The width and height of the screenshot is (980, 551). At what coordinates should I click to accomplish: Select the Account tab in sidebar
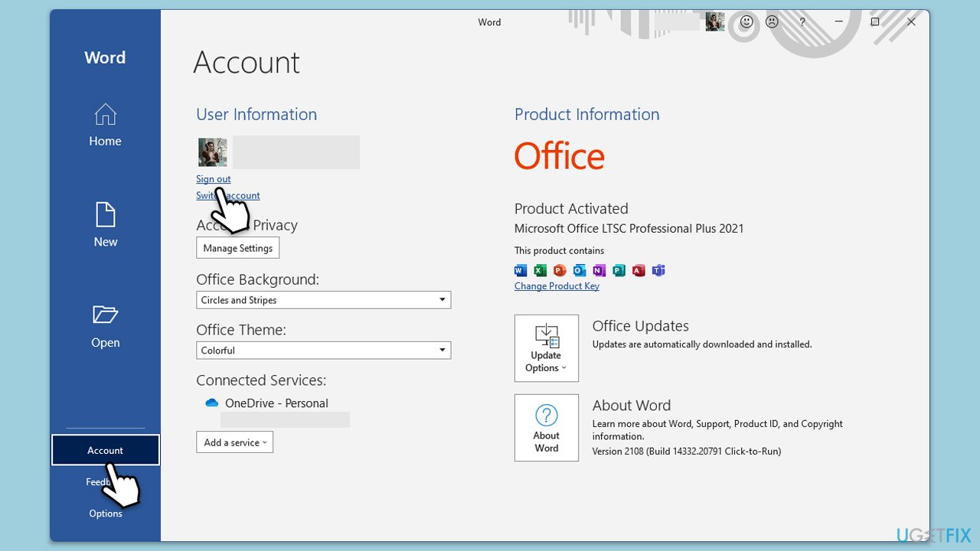[x=105, y=450]
